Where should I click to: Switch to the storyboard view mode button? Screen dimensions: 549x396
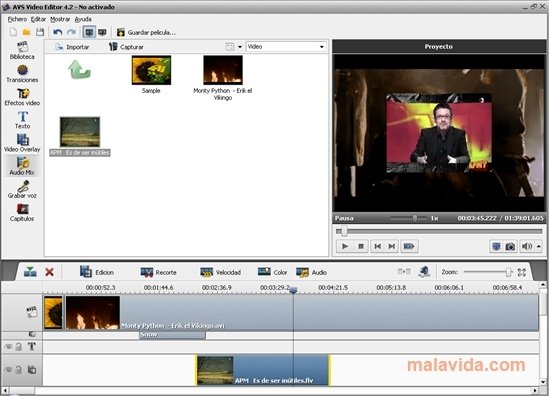(102, 32)
